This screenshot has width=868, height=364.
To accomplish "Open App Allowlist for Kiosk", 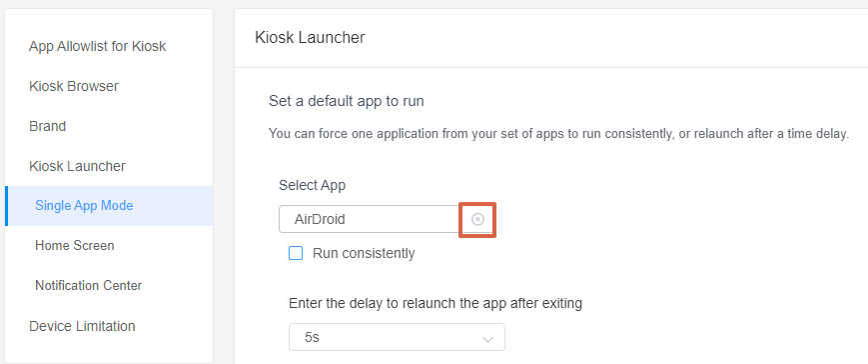I will [x=98, y=46].
